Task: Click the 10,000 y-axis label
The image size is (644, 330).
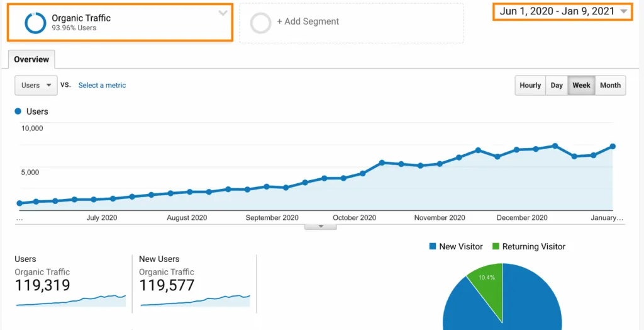Action: (x=32, y=128)
